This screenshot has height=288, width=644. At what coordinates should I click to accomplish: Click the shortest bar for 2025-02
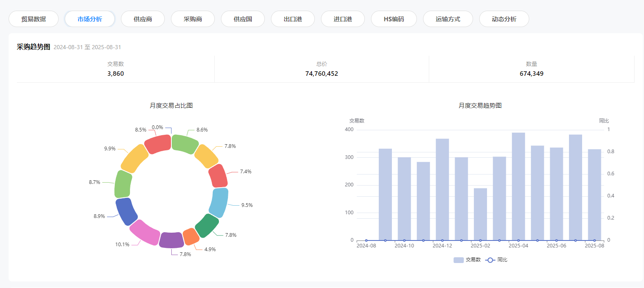pyautogui.click(x=480, y=214)
